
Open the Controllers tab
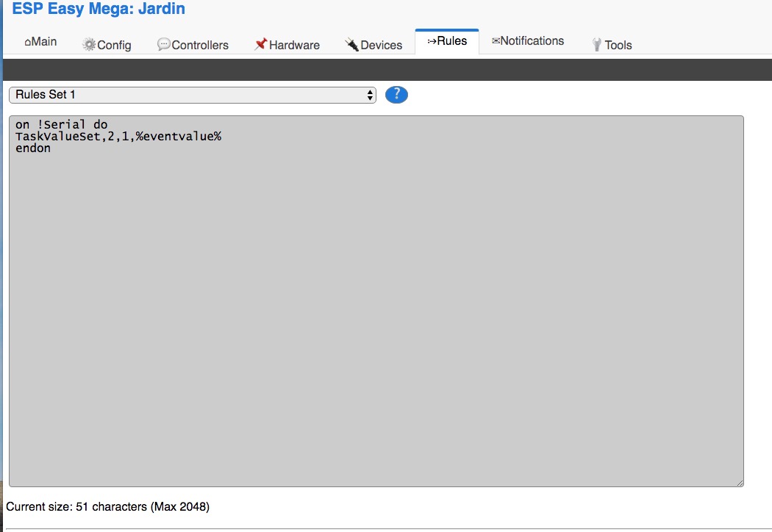tap(193, 45)
